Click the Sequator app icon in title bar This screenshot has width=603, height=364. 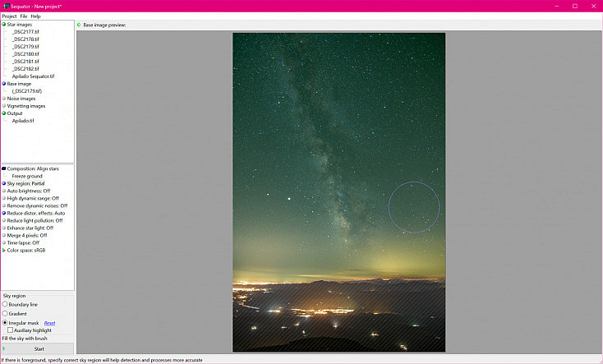6,6
